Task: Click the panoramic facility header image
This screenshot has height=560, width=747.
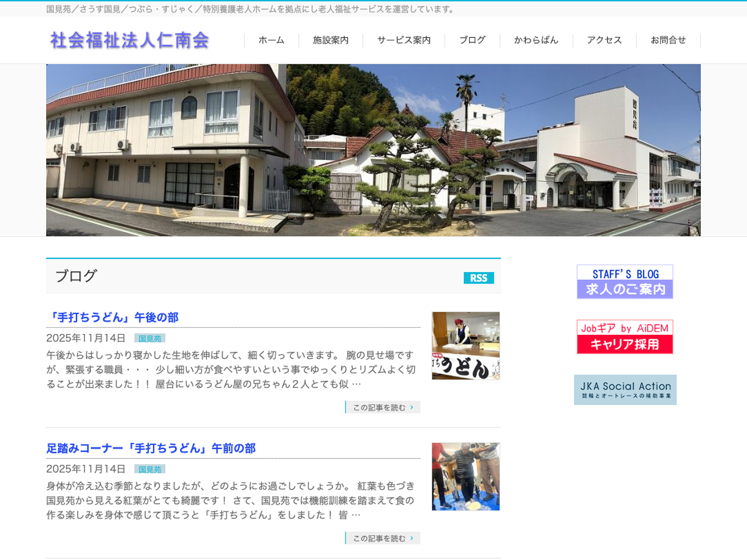Action: point(374,150)
